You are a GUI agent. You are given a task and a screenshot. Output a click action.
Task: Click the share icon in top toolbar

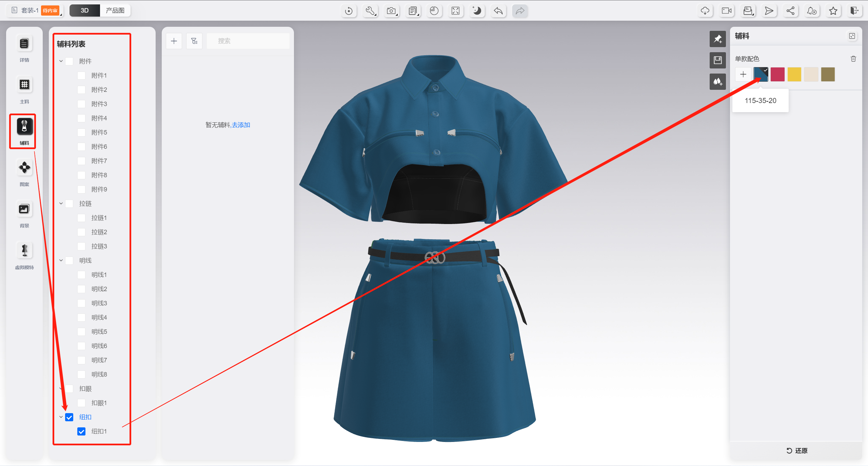tap(790, 11)
